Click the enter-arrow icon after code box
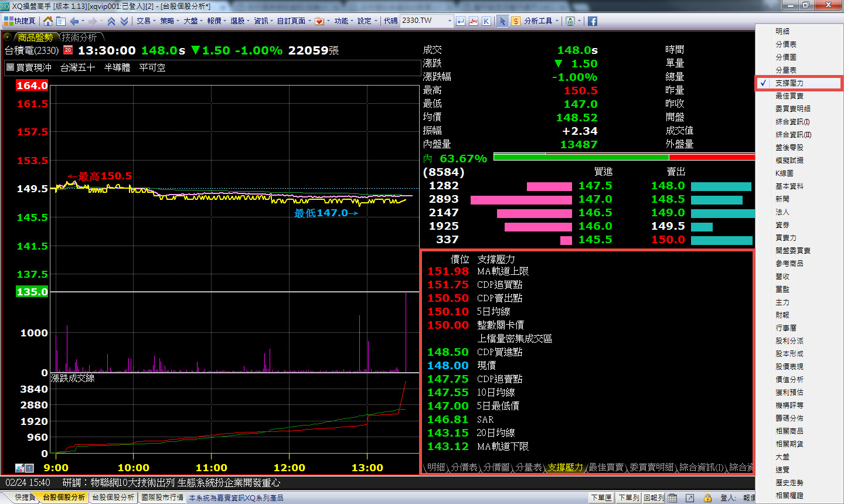Image resolution: width=844 pixels, height=504 pixels. click(x=461, y=21)
